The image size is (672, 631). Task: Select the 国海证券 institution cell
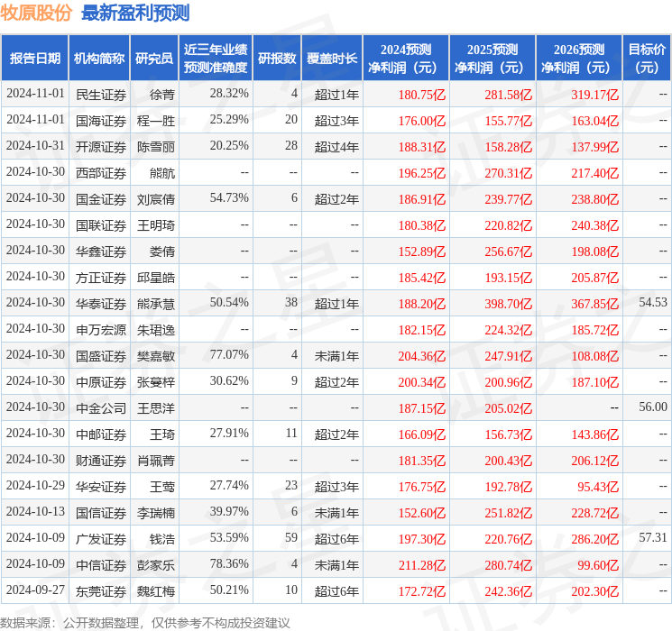coord(101,121)
